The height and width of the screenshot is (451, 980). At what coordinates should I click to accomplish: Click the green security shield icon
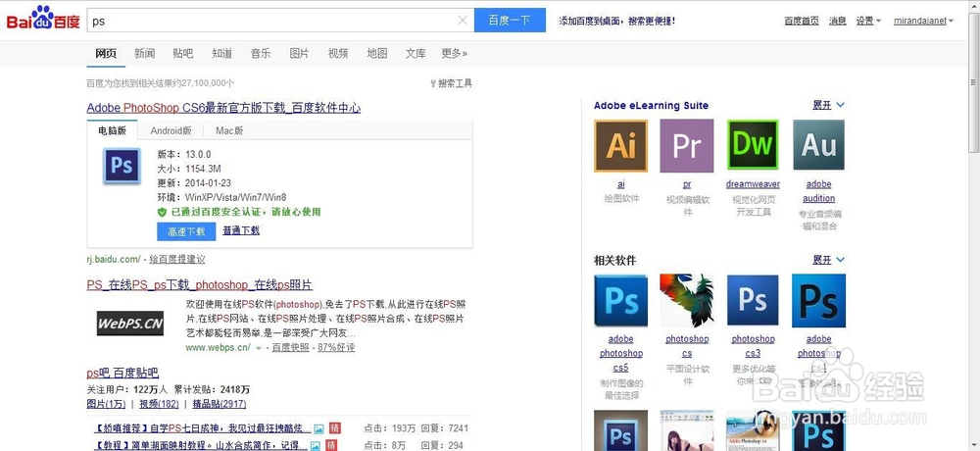point(162,213)
